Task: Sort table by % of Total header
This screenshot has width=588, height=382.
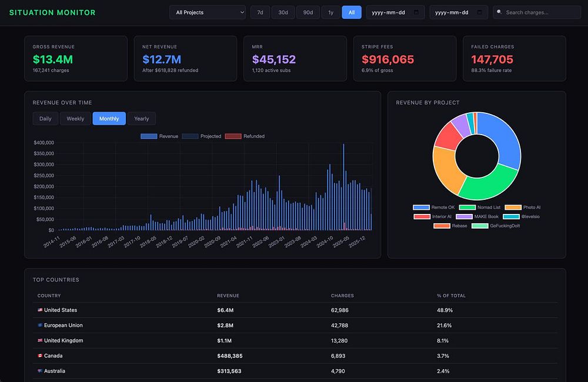Action: 451,296
